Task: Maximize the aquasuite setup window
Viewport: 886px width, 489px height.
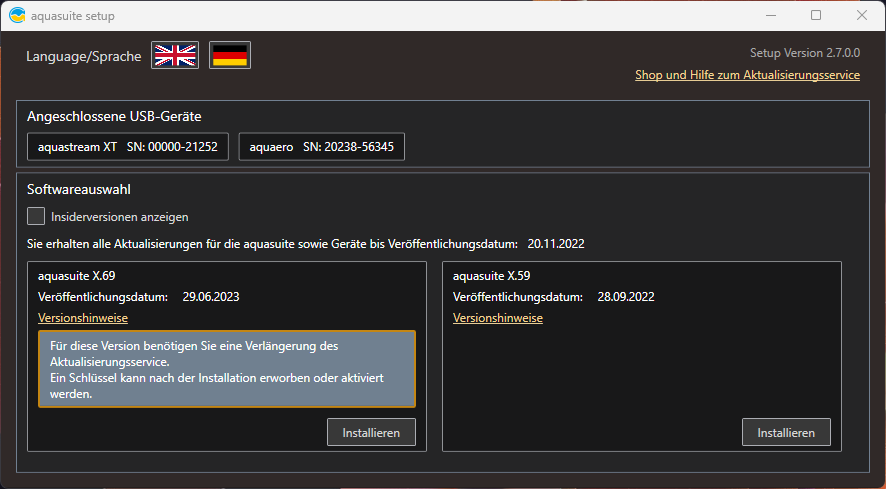Action: click(816, 15)
